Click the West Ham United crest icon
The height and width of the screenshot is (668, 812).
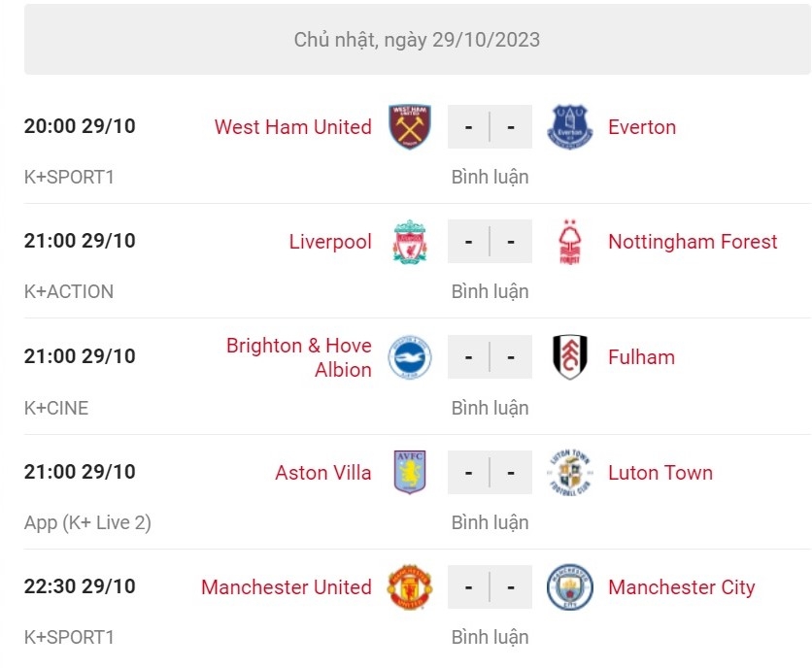click(410, 127)
